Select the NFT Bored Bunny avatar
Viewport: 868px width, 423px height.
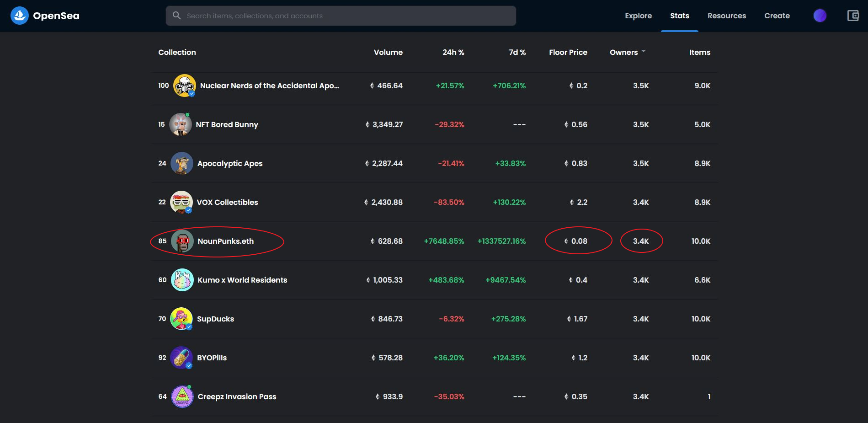181,124
